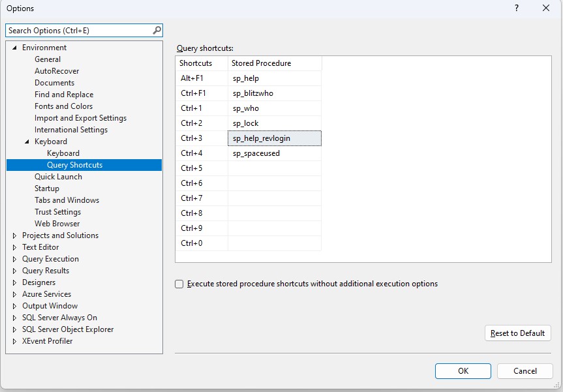Click the search magnifier icon
563x392 pixels.
click(x=157, y=30)
